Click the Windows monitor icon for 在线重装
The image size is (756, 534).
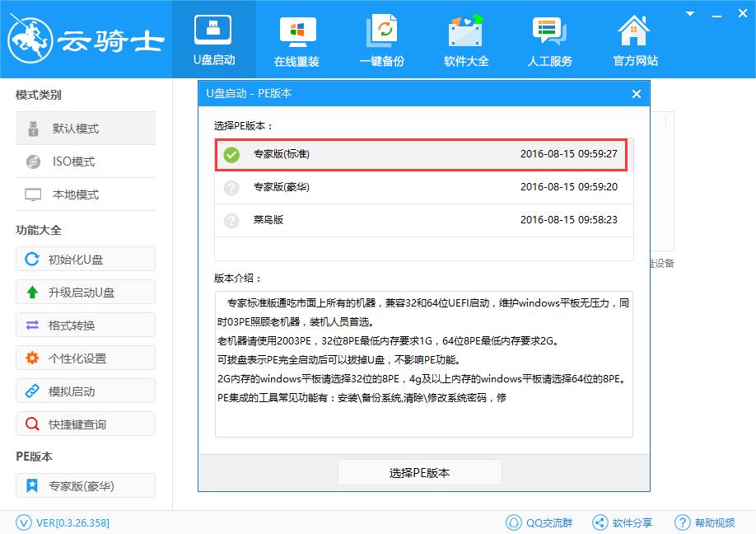point(298,32)
